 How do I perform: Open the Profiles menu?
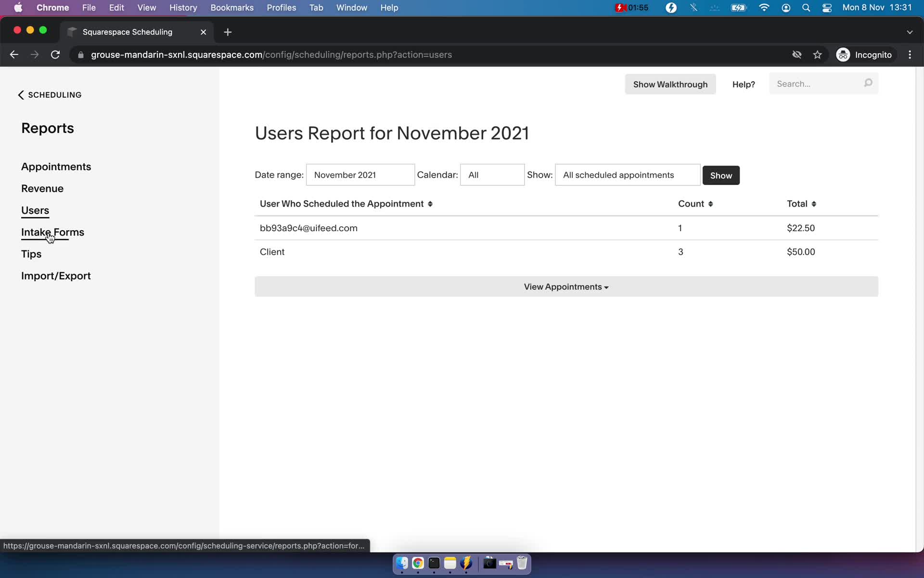282,8
